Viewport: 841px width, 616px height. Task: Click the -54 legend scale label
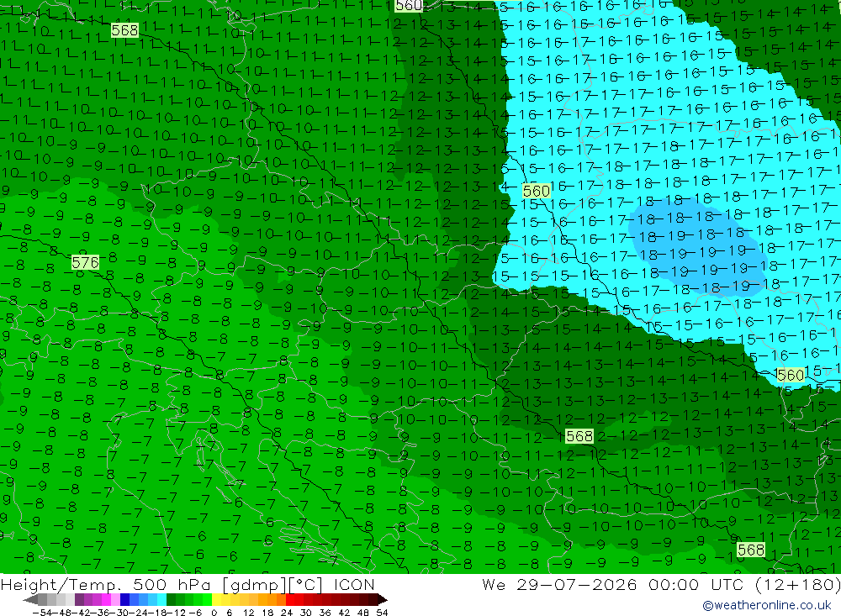coord(43,613)
